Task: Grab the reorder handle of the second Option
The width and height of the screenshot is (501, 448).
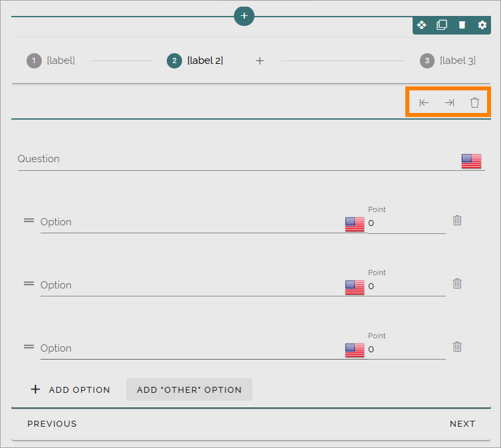Action: click(29, 283)
